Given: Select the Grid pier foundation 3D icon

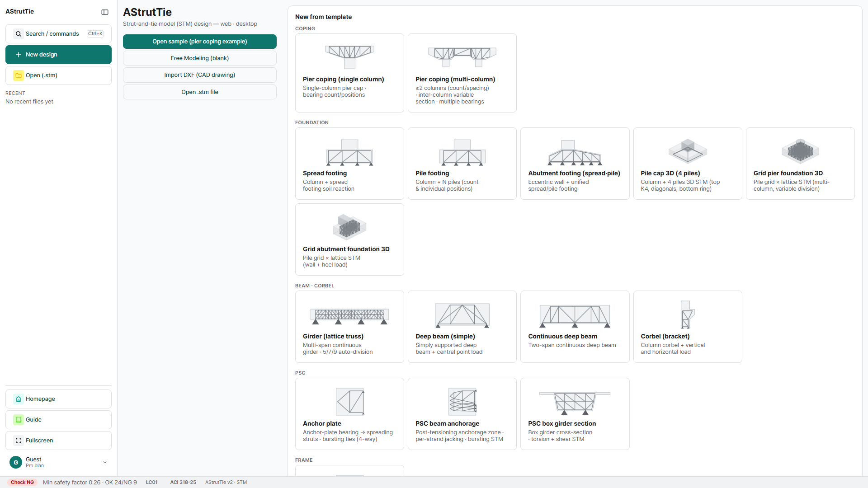Looking at the screenshot, I should point(800,151).
